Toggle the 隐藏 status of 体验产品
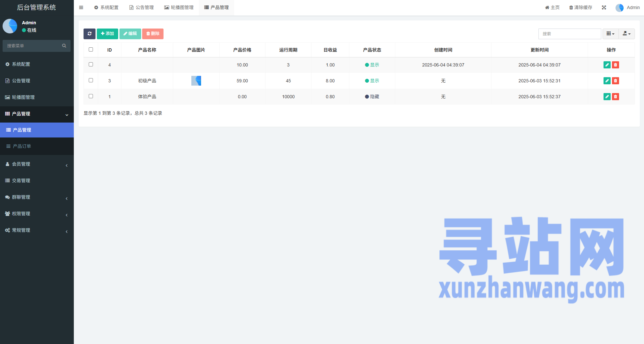 [x=372, y=97]
